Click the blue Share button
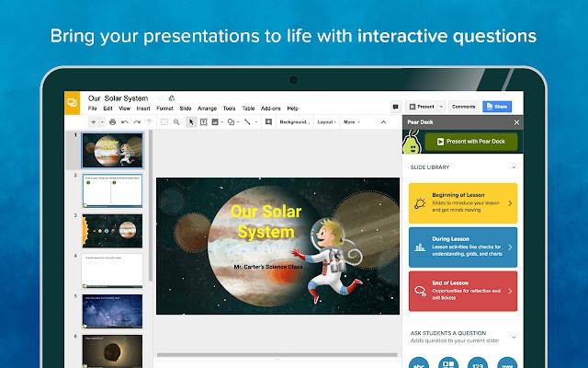Viewport: 588px width, 368px height. pyautogui.click(x=496, y=106)
